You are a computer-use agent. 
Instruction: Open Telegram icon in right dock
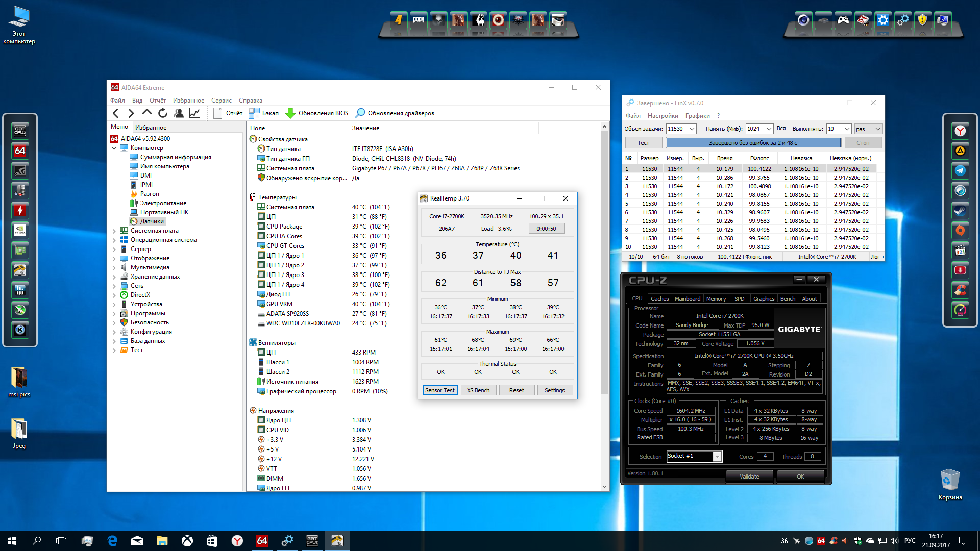click(960, 171)
